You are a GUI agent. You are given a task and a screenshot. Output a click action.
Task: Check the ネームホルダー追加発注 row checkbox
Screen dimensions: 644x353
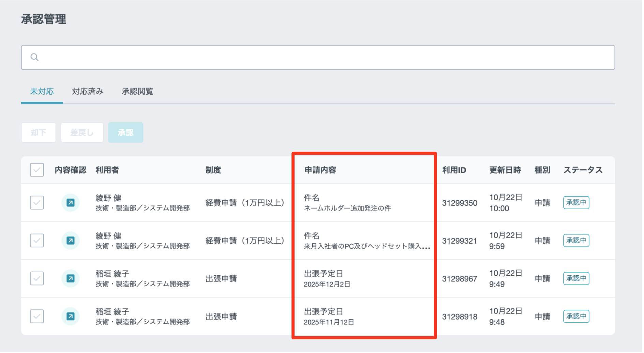tap(37, 203)
